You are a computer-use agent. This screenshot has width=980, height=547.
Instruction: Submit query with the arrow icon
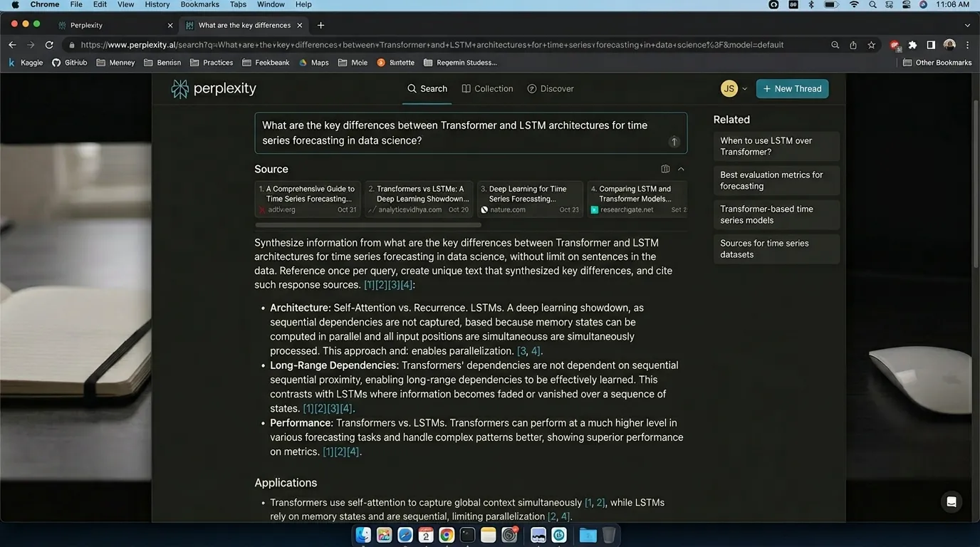click(674, 142)
